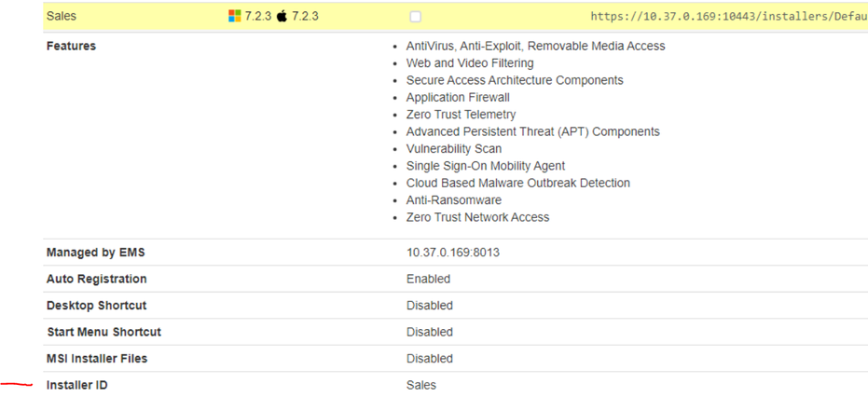This screenshot has height=397, width=868.
Task: Open the installer download URL link
Action: [x=728, y=17]
